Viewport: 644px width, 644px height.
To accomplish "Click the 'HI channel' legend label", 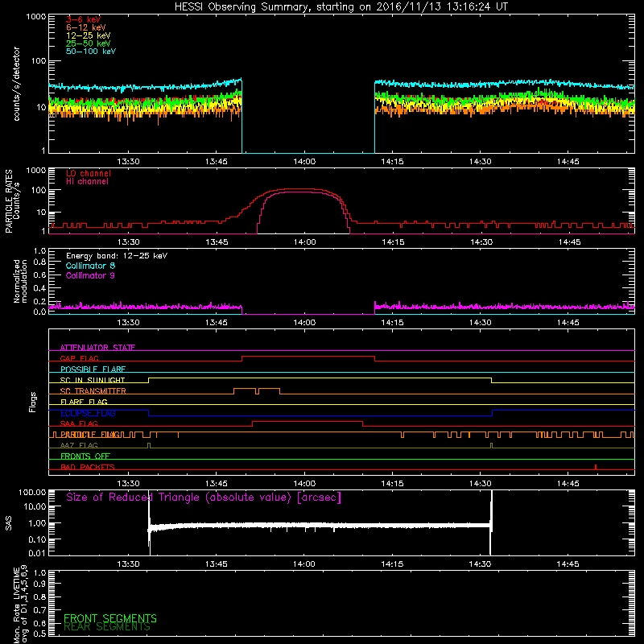I will click(87, 182).
